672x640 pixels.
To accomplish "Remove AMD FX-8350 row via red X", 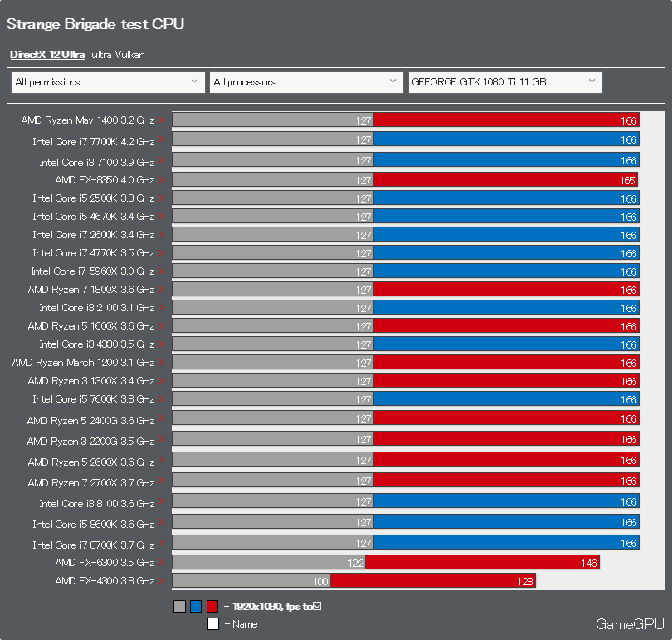I will [162, 179].
